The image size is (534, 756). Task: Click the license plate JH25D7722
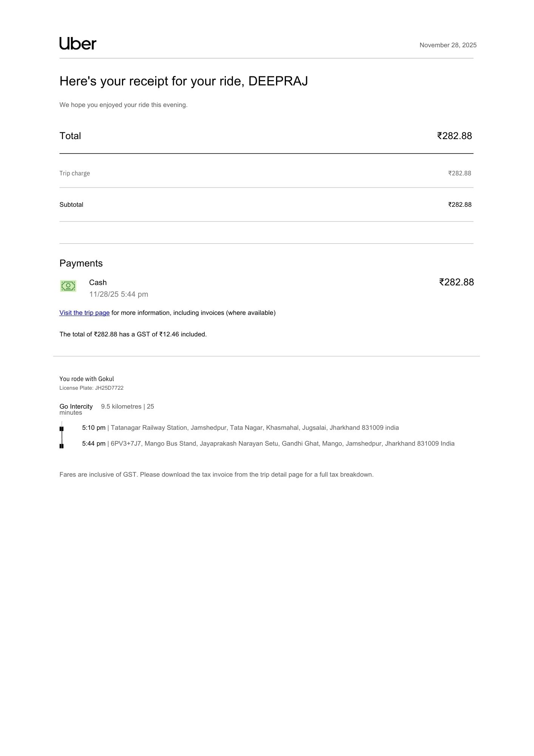point(91,388)
